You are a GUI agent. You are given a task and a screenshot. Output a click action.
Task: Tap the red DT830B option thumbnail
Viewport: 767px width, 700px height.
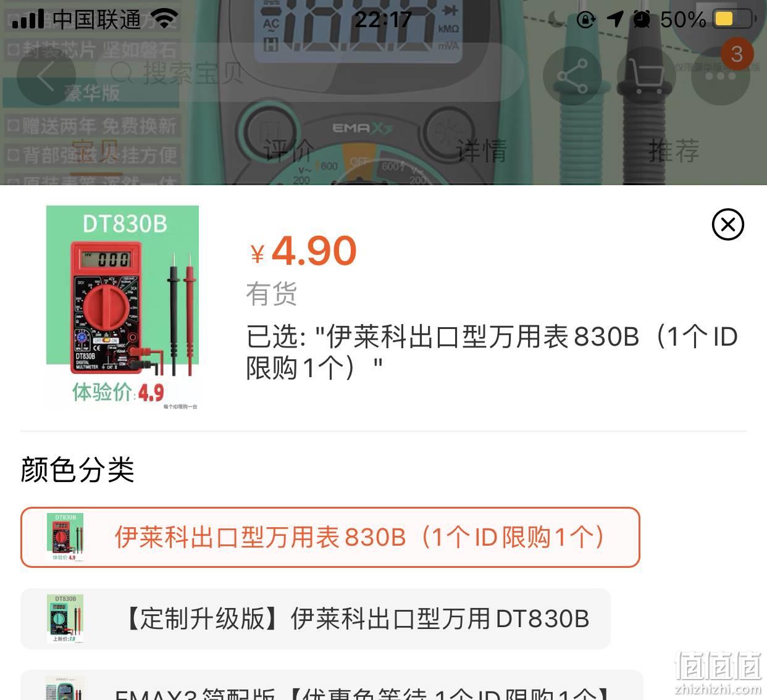[65, 537]
